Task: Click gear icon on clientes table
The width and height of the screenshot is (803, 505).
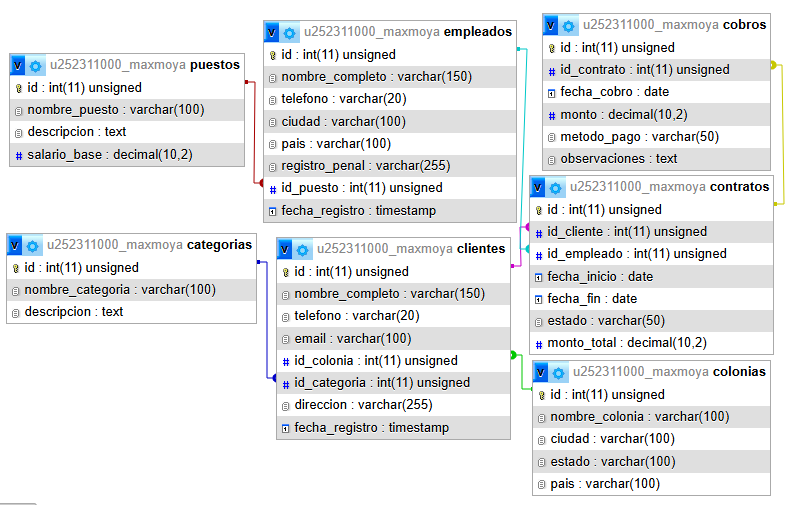Action: pyautogui.click(x=303, y=249)
